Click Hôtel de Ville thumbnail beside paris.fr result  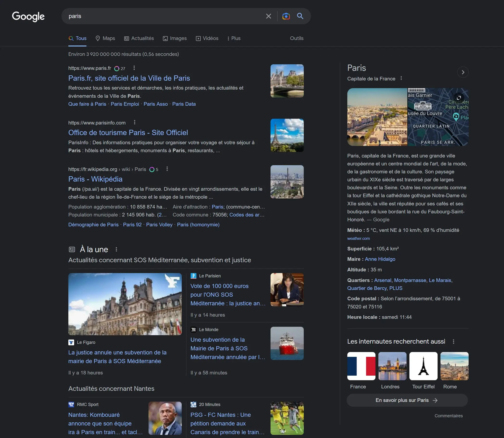(287, 81)
